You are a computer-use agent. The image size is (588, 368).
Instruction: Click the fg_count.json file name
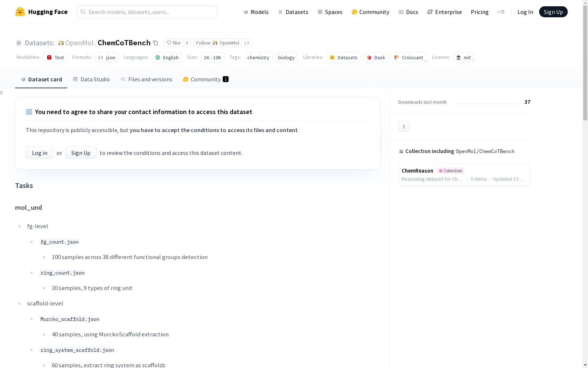click(x=60, y=242)
